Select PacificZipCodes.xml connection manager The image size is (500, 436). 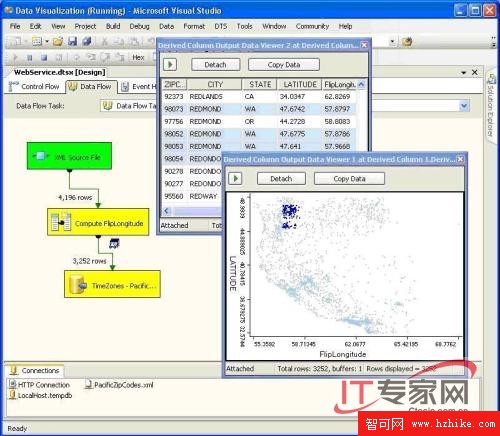coord(119,385)
